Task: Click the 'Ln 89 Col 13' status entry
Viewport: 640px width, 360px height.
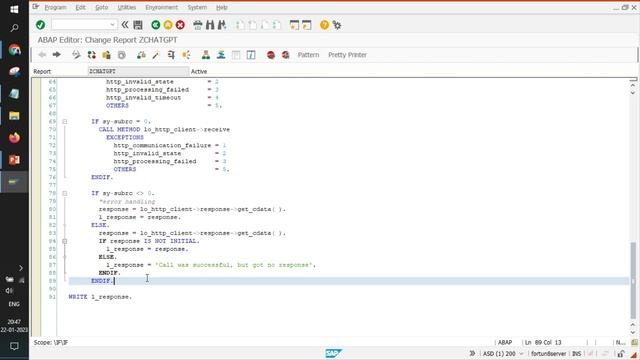Action: (543, 342)
